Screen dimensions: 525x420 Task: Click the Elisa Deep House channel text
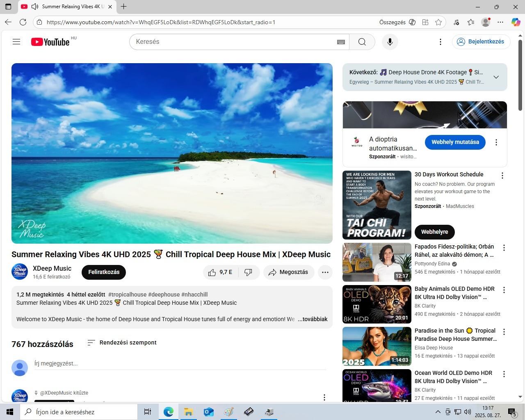[x=434, y=348]
